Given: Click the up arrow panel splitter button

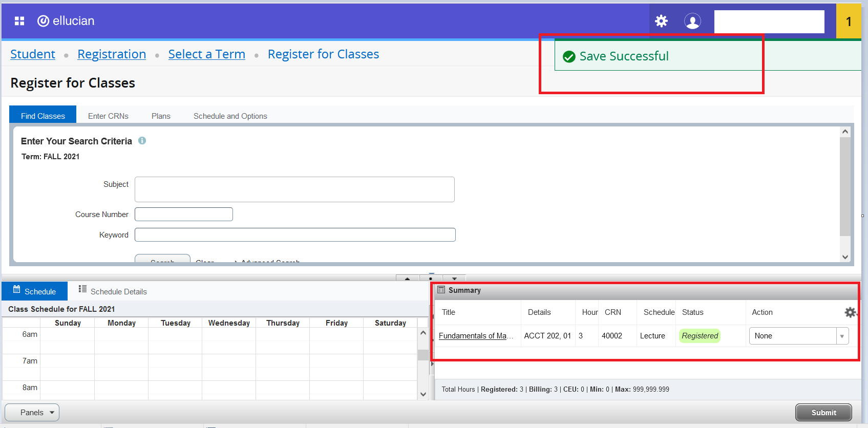Looking at the screenshot, I should 407,279.
